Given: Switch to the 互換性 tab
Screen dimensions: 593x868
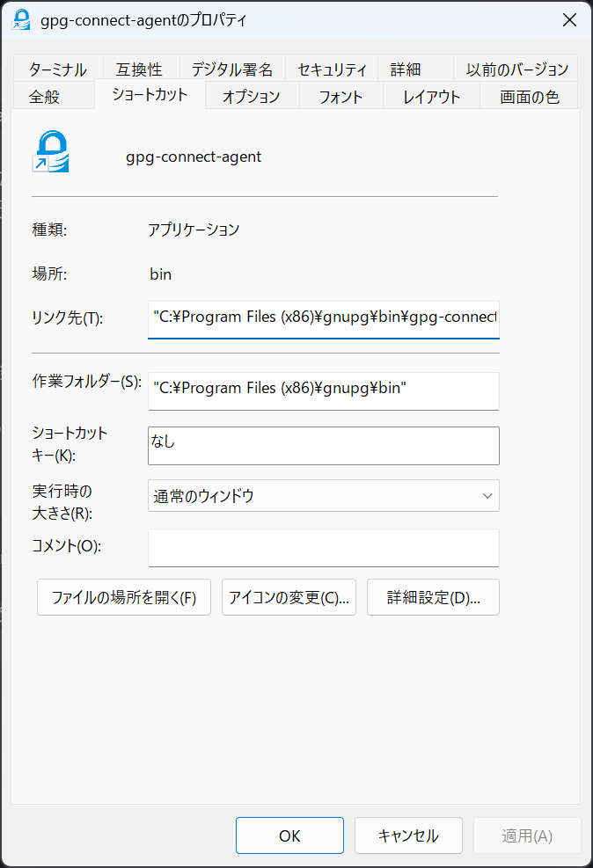Looking at the screenshot, I should coord(139,69).
